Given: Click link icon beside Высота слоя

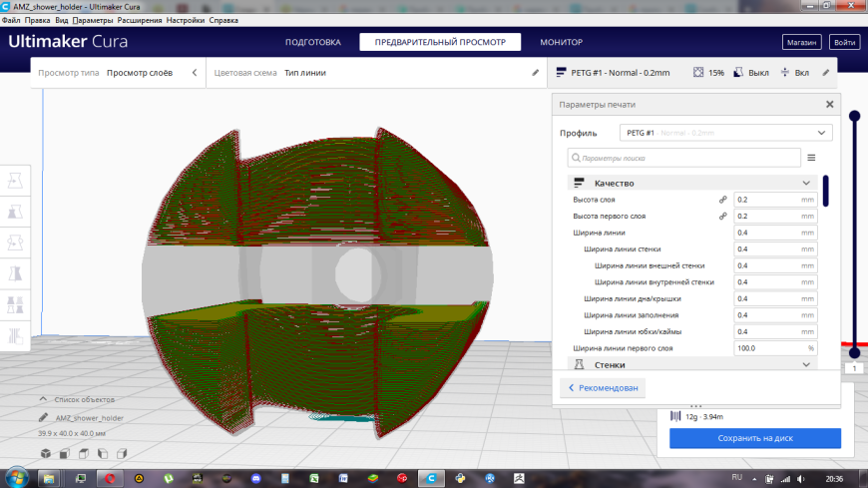Looking at the screenshot, I should [722, 200].
